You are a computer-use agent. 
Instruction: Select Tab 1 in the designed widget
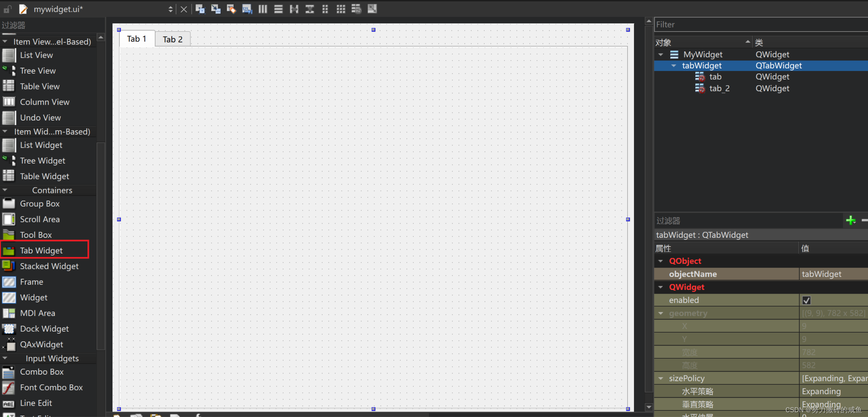(x=136, y=38)
